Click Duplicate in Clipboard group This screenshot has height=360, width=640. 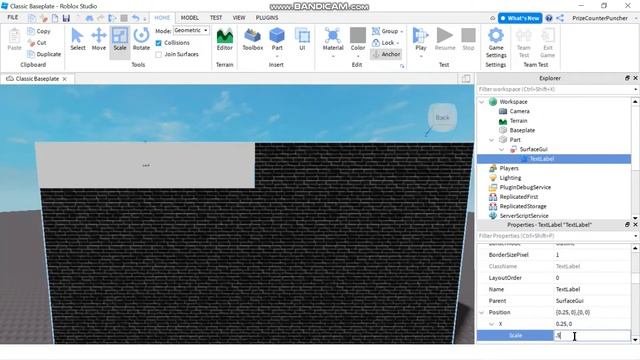[44, 54]
